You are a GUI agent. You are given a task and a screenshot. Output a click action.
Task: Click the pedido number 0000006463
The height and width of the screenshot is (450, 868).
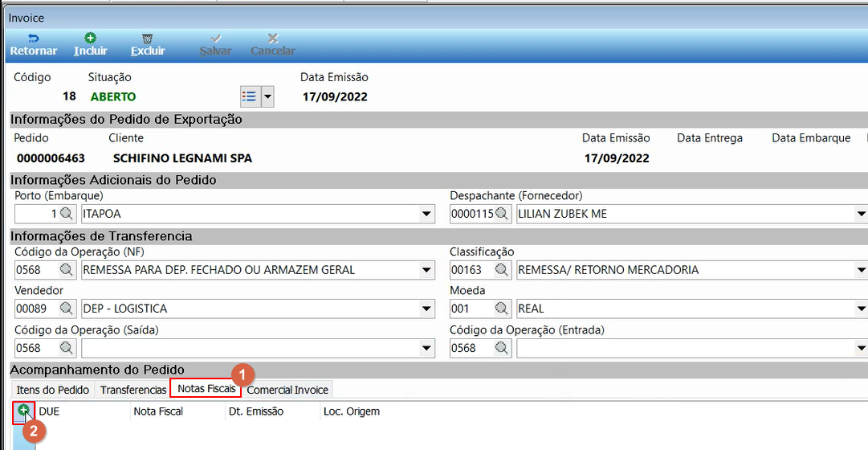click(x=51, y=158)
